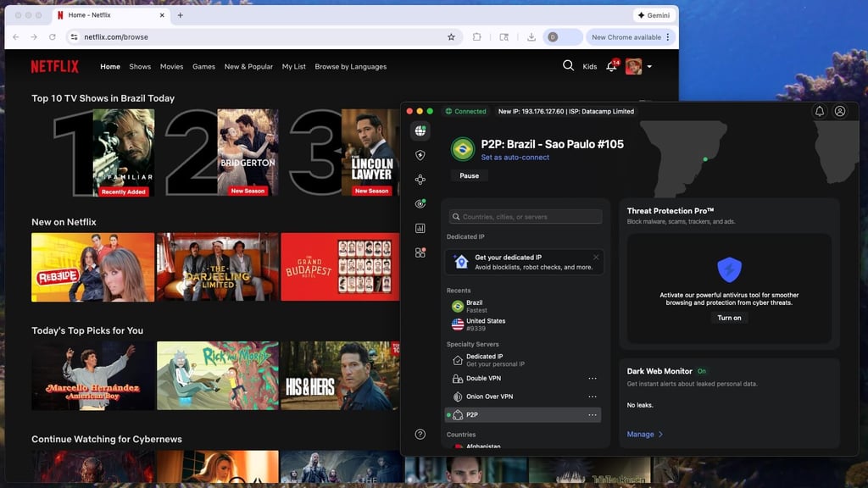
Task: Open Chrome tab search media icon
Action: click(504, 37)
